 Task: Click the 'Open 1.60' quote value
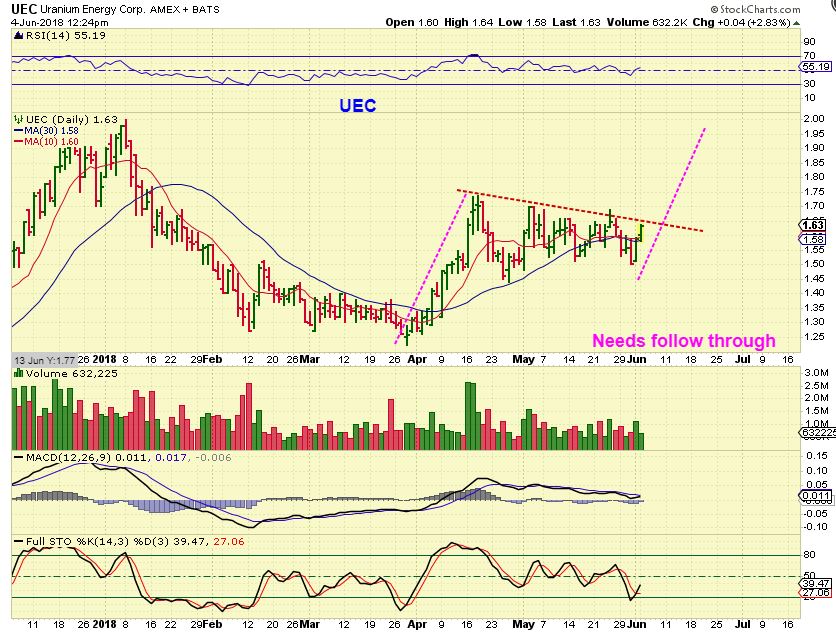[x=412, y=22]
